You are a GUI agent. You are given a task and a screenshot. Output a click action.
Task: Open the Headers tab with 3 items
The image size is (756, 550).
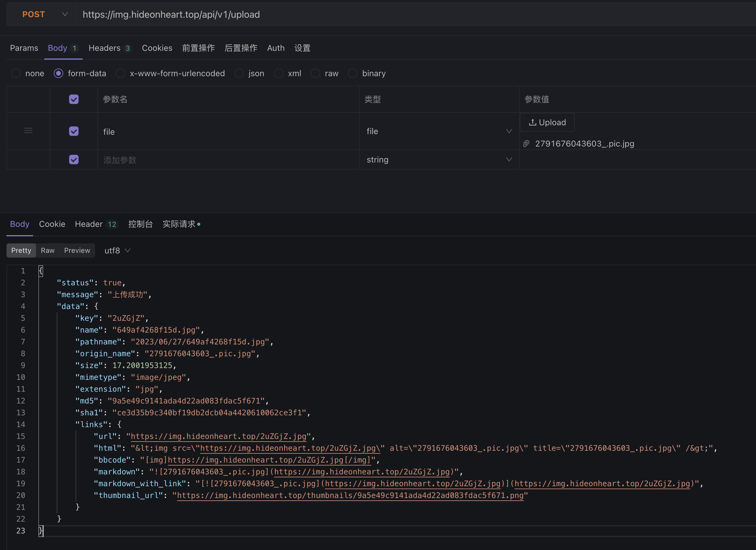click(110, 48)
